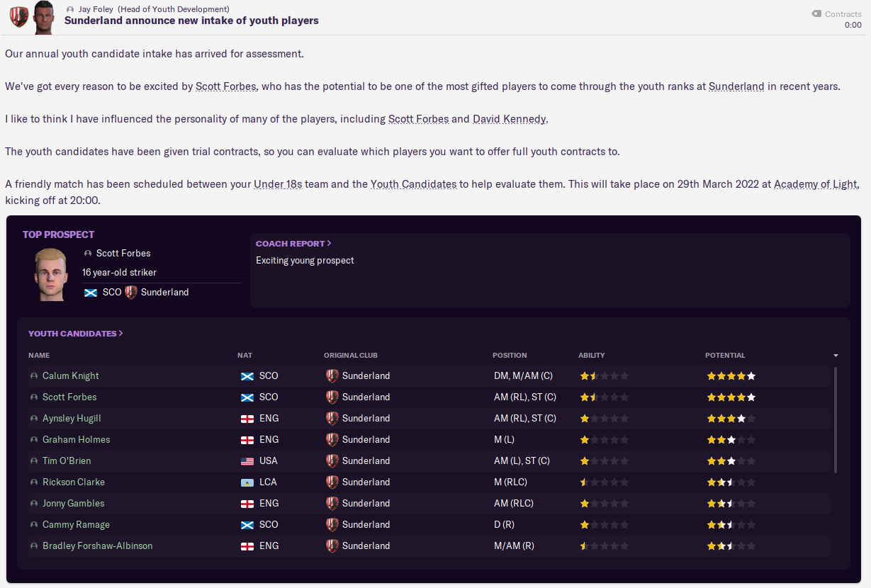Click Sunderland badge in Calum Knight row

(332, 375)
